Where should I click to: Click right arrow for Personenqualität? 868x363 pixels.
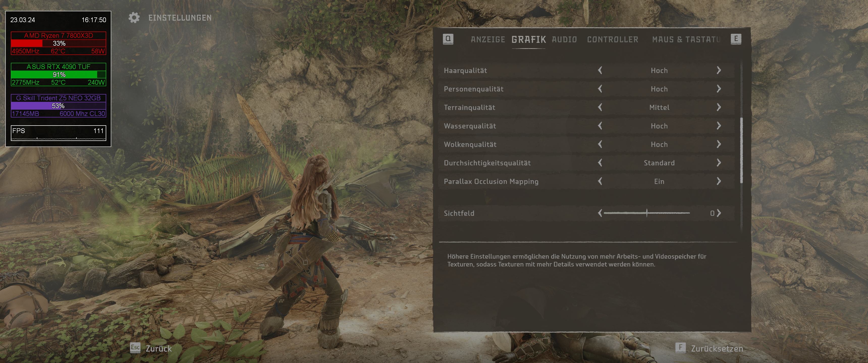(x=719, y=89)
